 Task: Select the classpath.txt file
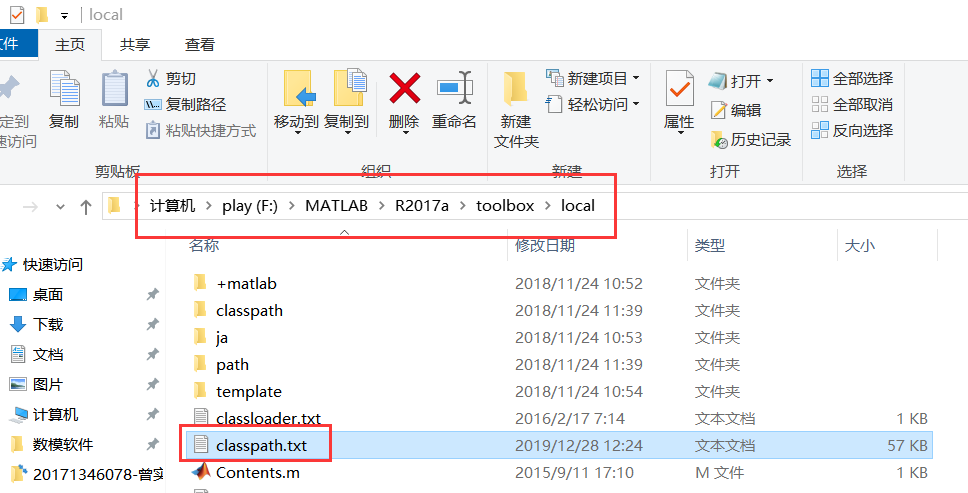559,445
